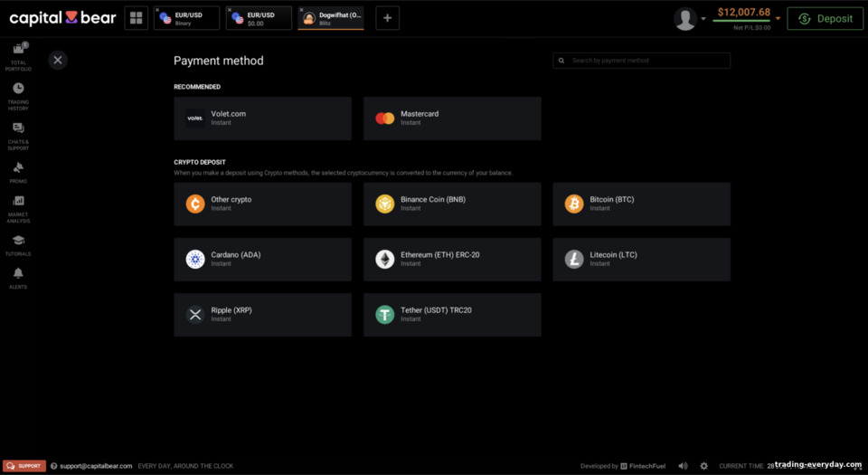Click the Ethereum logo icon
This screenshot has height=475, width=868.
point(385,259)
